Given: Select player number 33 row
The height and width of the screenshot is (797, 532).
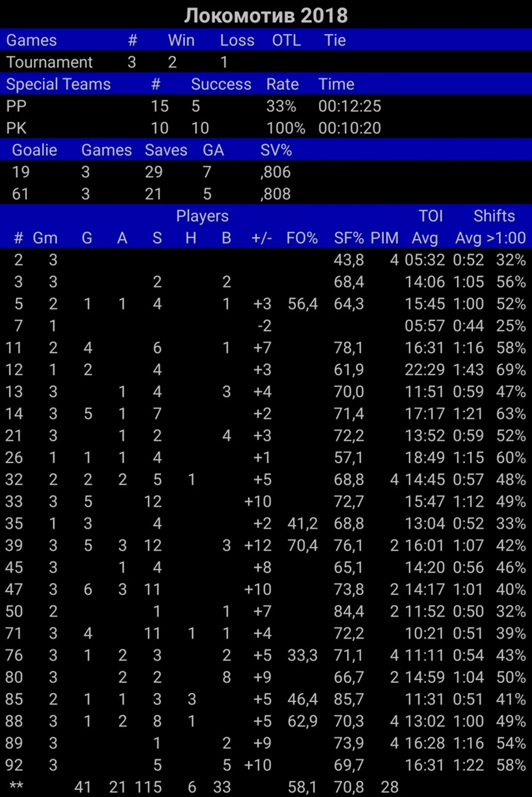Looking at the screenshot, I should pyautogui.click(x=266, y=501).
